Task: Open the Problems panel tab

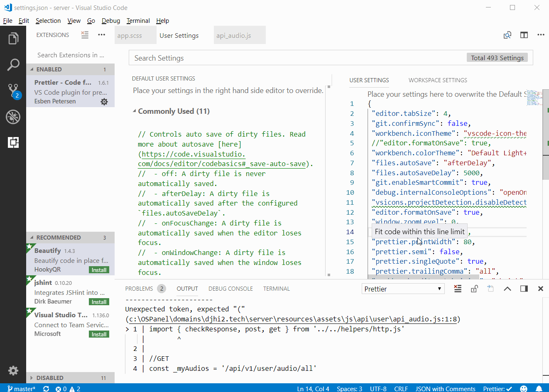Action: (145, 289)
